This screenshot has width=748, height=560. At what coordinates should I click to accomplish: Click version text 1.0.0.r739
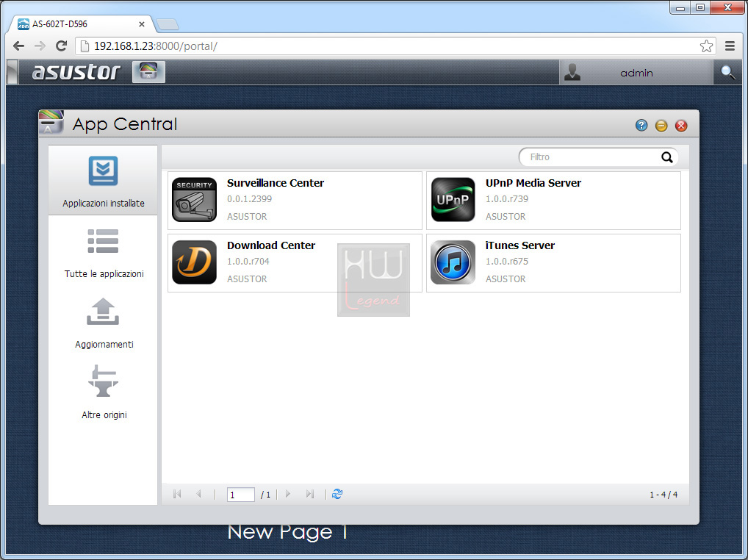click(506, 199)
